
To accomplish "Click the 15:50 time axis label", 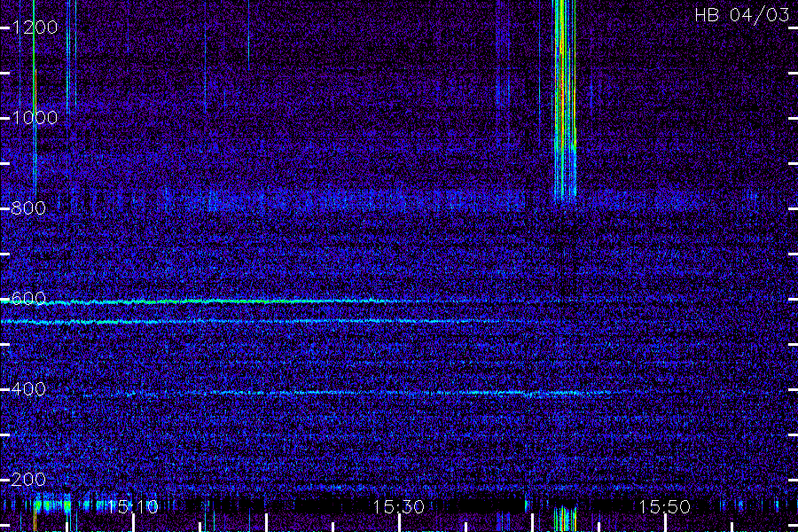I will pos(664,507).
